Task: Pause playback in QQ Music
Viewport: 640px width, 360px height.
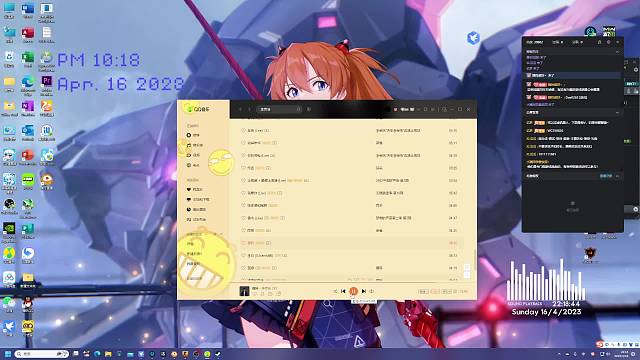Action: 353,291
